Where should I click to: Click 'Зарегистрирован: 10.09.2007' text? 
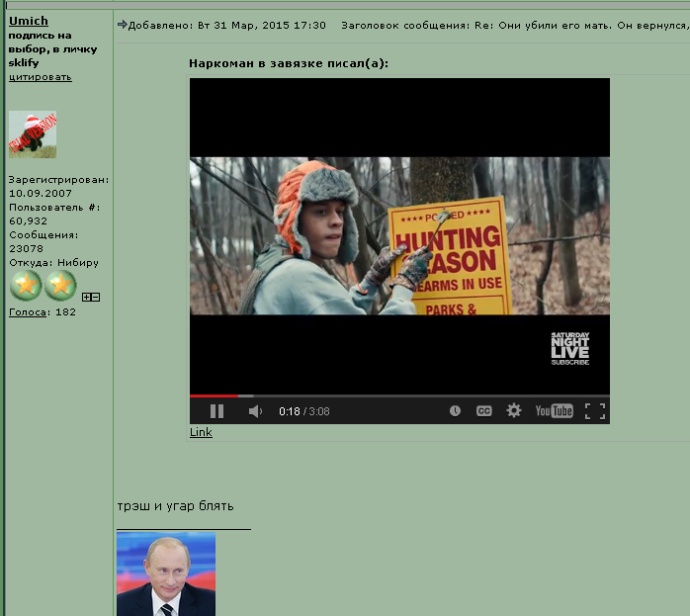point(59,186)
